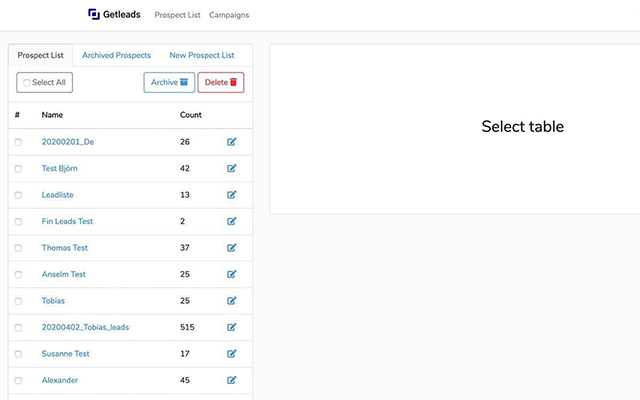Select Thomas Test checkbox
640x400 pixels.
(x=18, y=248)
